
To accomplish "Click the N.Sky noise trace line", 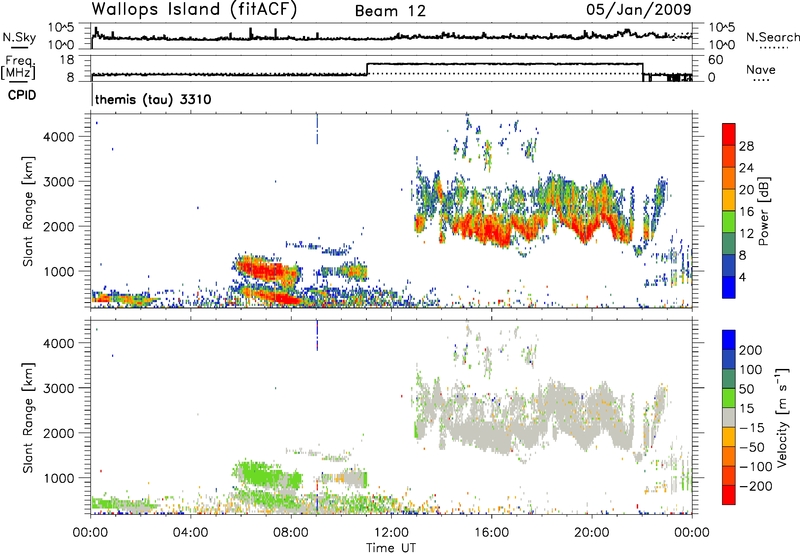I will point(391,37).
